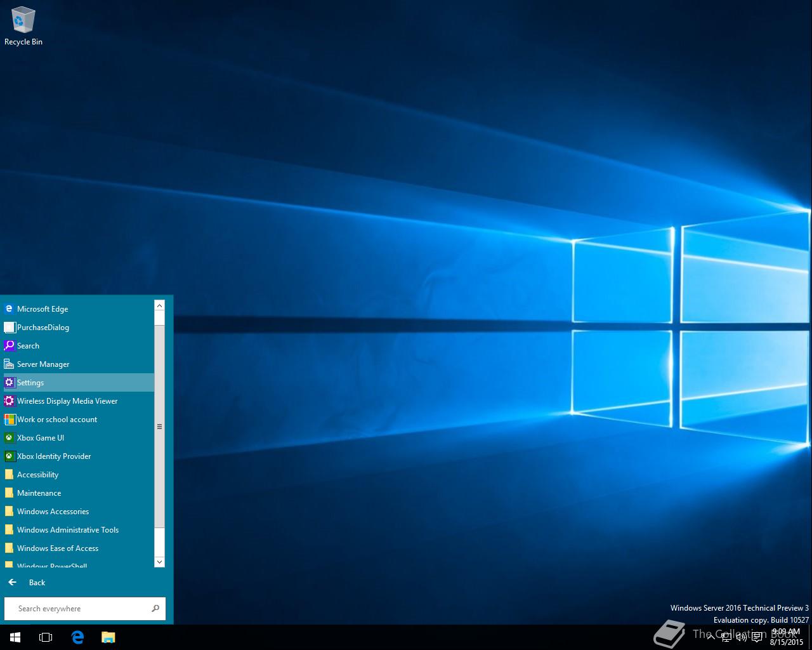812x650 pixels.
Task: Click the scroll-up arrow of app list
Action: pos(159,305)
